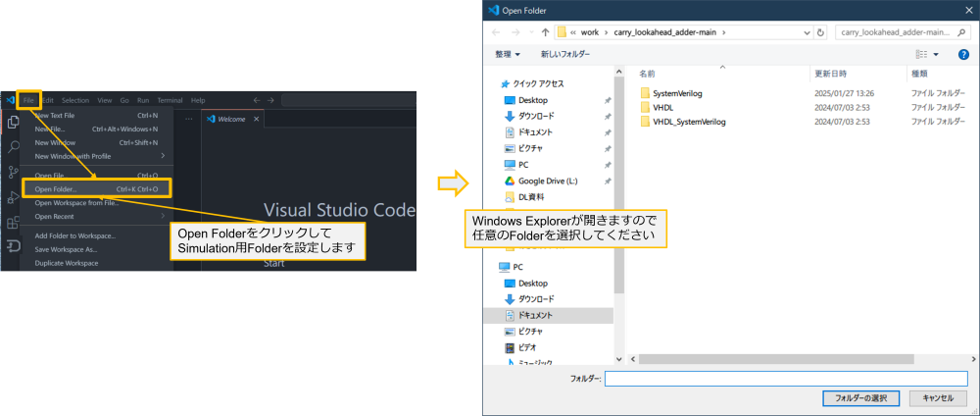Choose Save Workspace As... menu entry

click(x=96, y=249)
